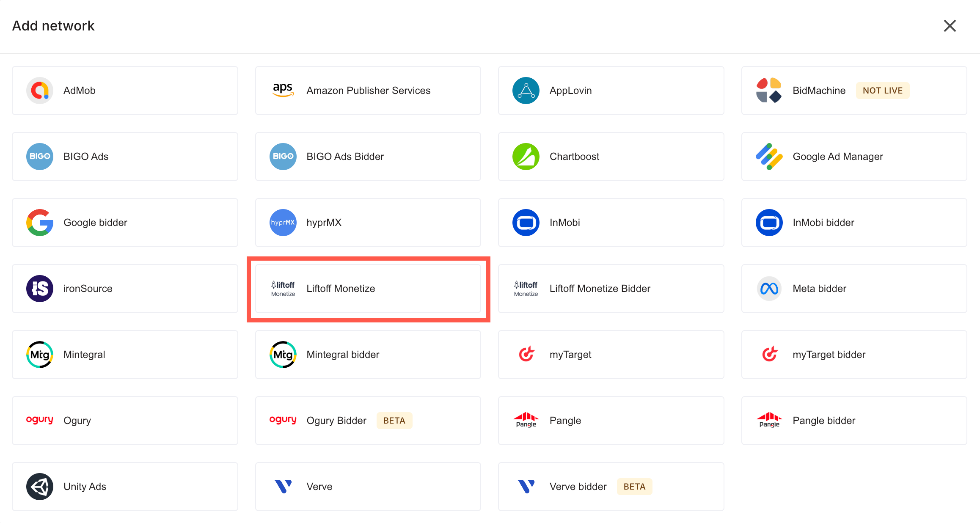This screenshot has height=523, width=980.
Task: Click the Liftoff Monetize logo icon
Action: tap(283, 289)
